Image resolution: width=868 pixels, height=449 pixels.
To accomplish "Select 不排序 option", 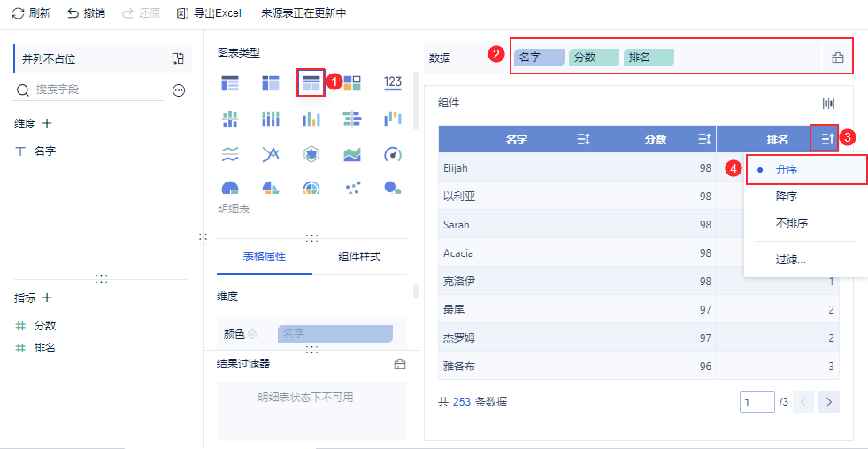I will tap(792, 223).
